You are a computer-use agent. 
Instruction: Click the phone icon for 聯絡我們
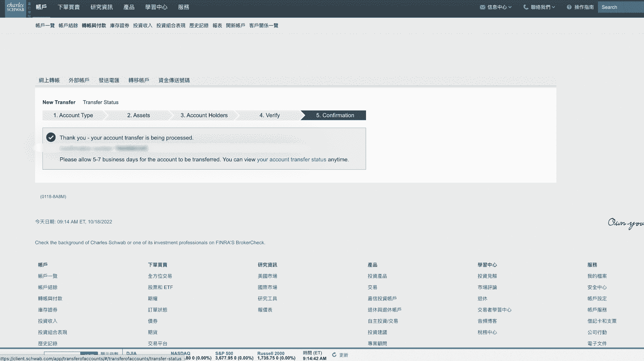point(526,7)
